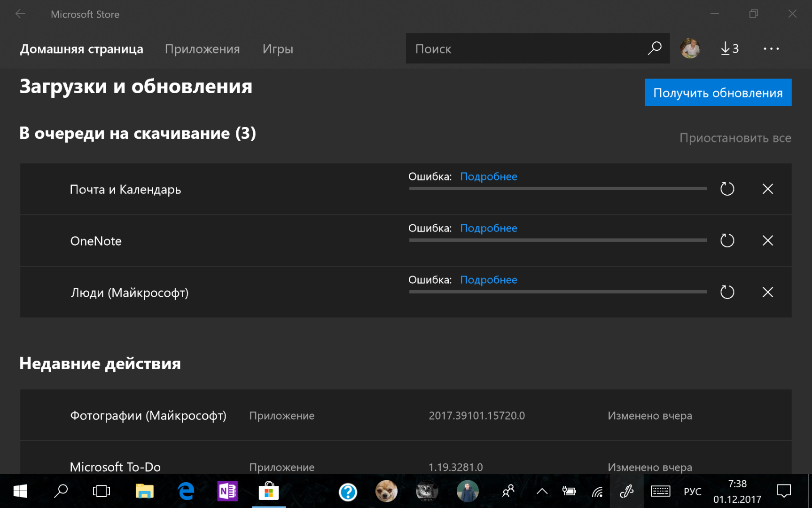Click version 2017.39101.15720.0
812x508 pixels.
(476, 416)
